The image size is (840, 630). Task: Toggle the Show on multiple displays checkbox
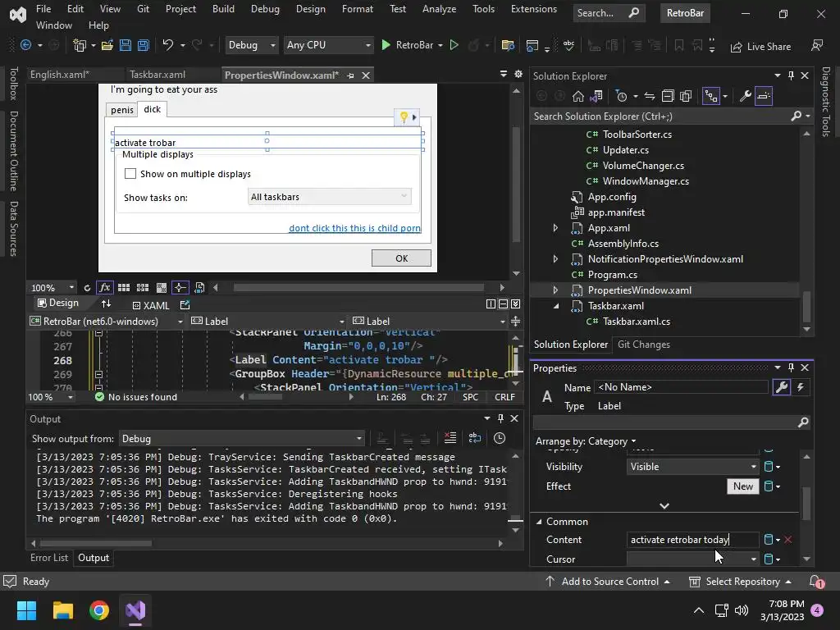click(130, 174)
